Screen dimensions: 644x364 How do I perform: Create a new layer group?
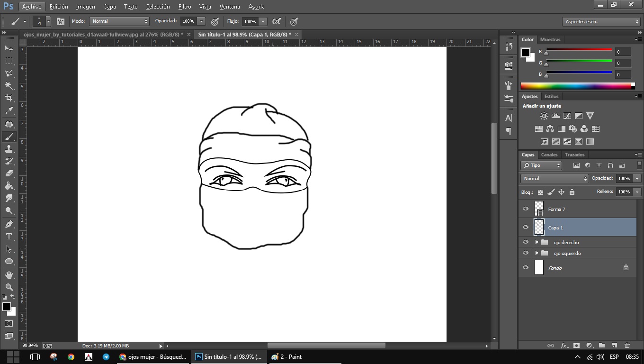coord(601,346)
